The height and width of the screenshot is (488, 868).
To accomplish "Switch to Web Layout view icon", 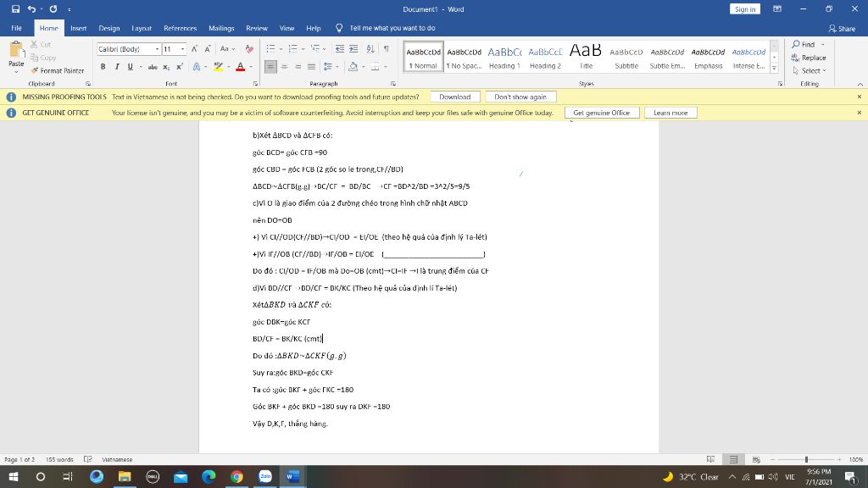I will pyautogui.click(x=756, y=459).
